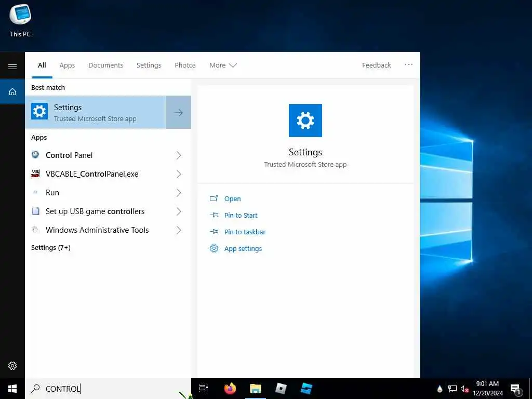Click the search box containing CONTROL

coord(108,389)
